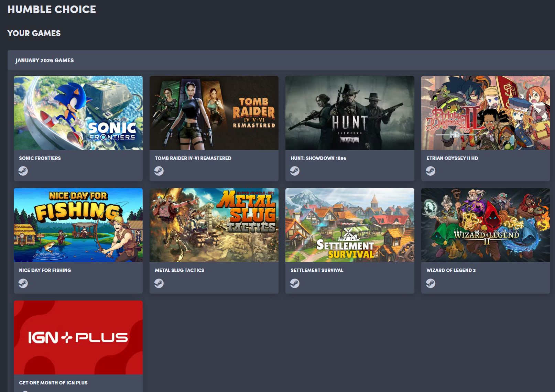This screenshot has height=392, width=555.
Task: Open the Tomb Raider Remastered cover art
Action: (214, 113)
